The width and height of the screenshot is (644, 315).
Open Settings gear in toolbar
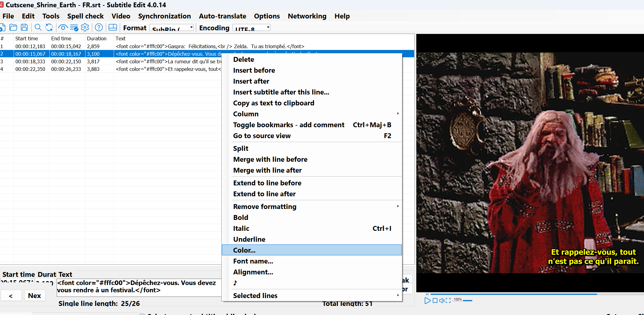[x=85, y=28]
